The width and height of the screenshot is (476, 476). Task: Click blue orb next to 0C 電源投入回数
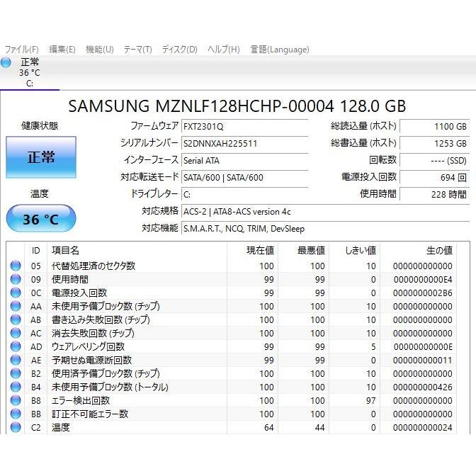tap(16, 293)
